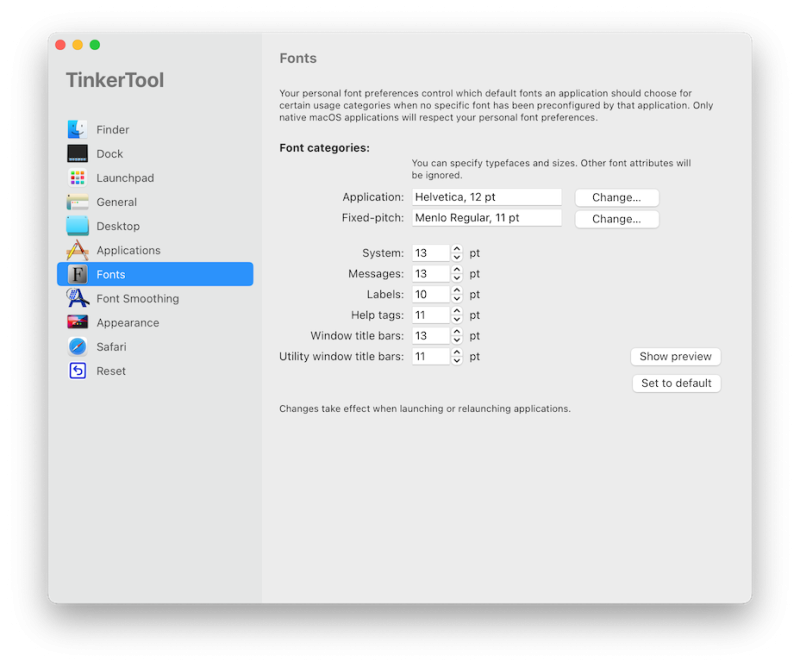Open the Desktop settings label
The height and width of the screenshot is (667, 800).
tap(118, 226)
